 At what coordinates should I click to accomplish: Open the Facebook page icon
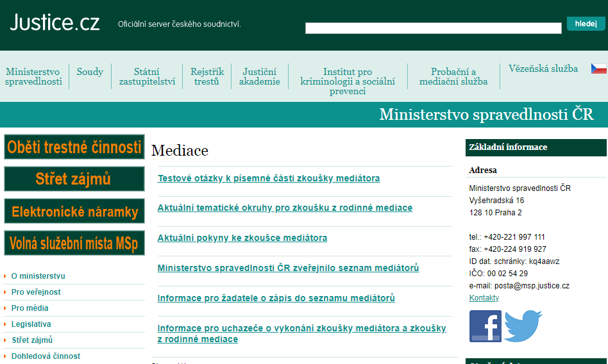485,326
